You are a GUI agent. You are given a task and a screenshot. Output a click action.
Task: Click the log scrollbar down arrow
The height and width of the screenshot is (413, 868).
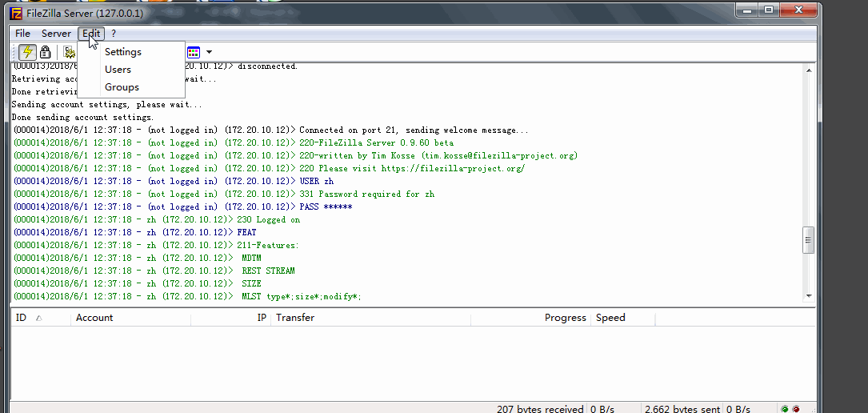point(809,296)
